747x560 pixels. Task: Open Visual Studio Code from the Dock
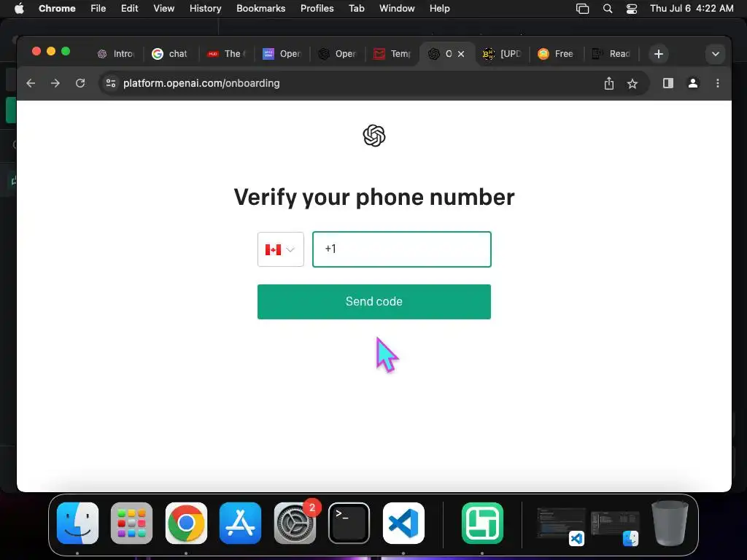pos(403,523)
